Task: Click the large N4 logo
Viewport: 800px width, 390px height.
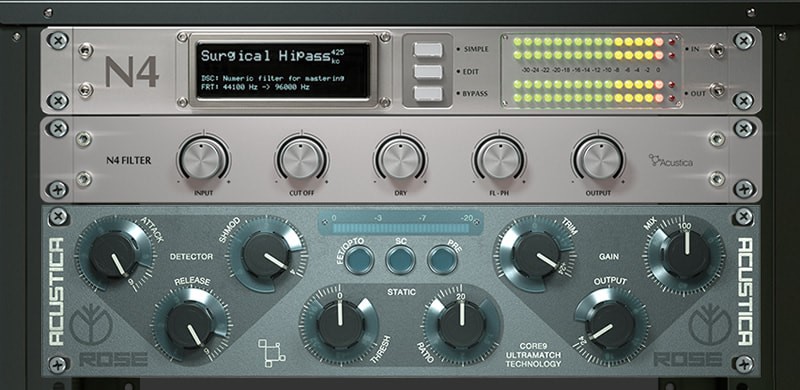Action: point(132,71)
